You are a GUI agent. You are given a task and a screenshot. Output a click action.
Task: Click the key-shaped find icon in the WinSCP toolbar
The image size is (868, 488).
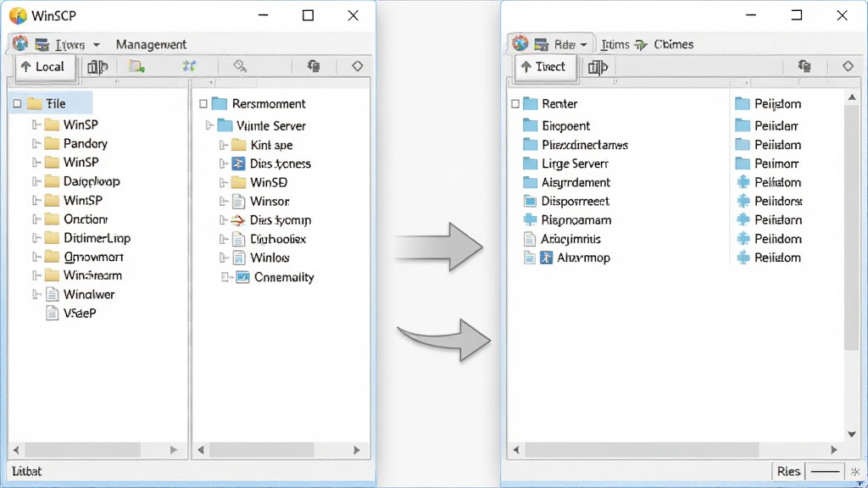pyautogui.click(x=240, y=66)
